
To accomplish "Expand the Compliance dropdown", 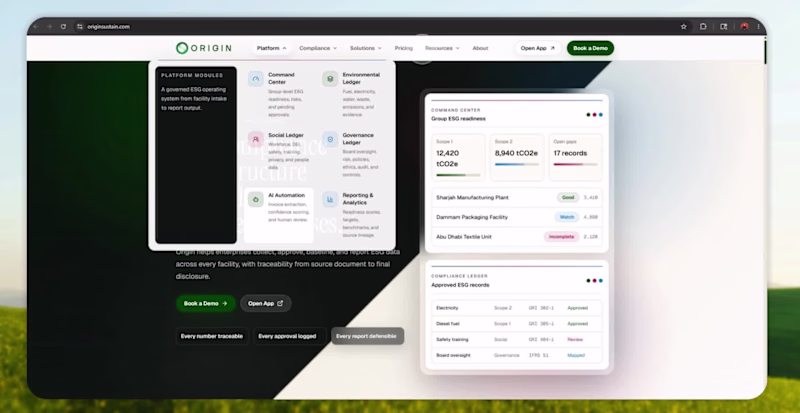I will coord(318,48).
